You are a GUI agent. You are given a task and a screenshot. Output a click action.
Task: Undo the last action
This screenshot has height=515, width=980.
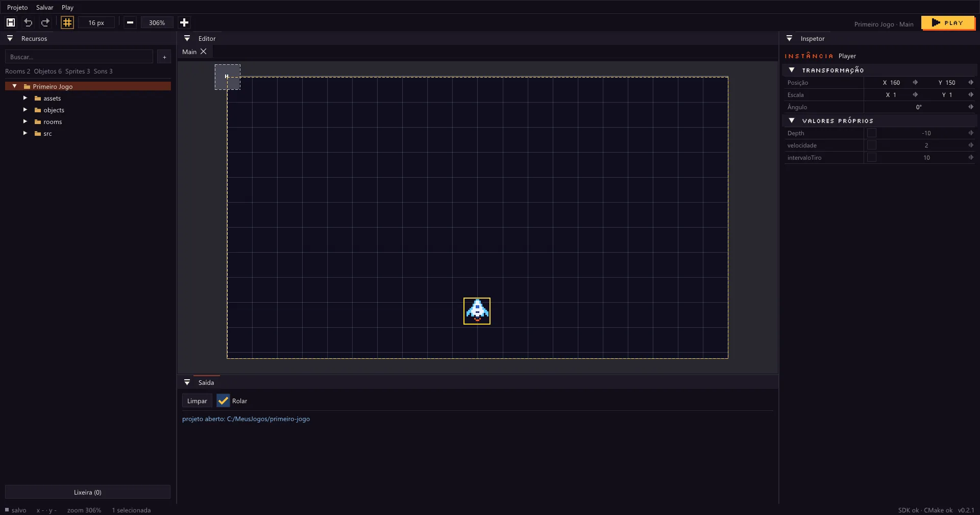(x=28, y=22)
